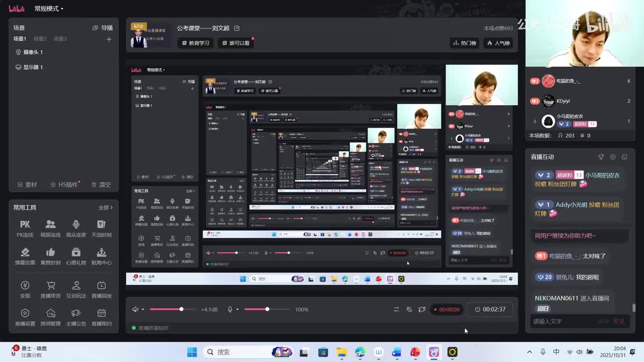Show hidden system tray icons
The width and height of the screenshot is (644, 362).
click(529, 352)
